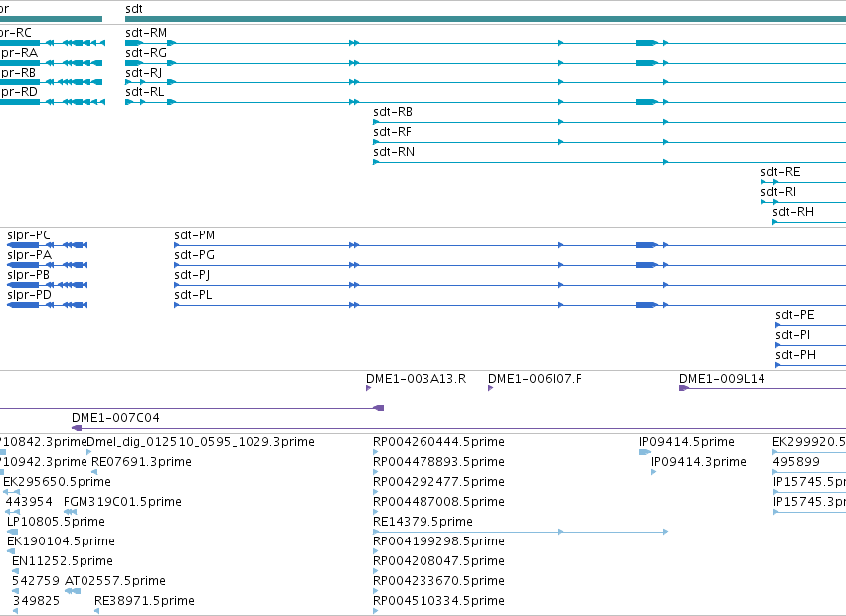Screen dimensions: 846x616
Task: Select the sdt-RN transcript label
Action: click(394, 152)
